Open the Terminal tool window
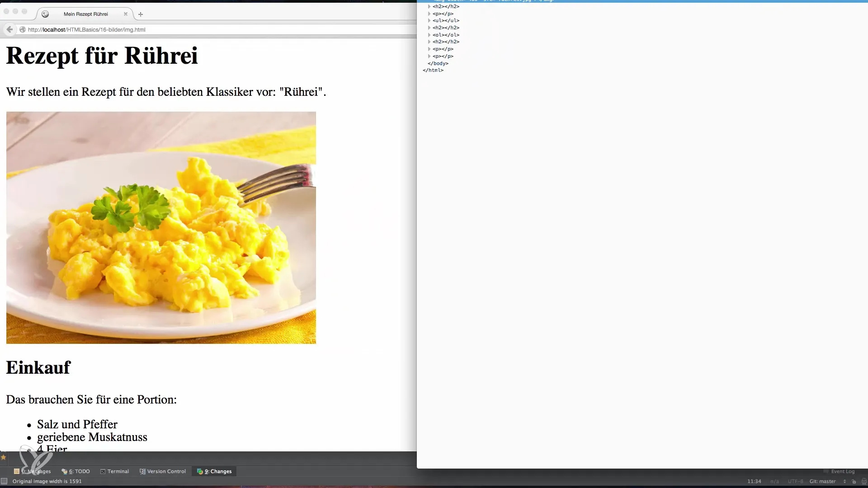 (x=114, y=471)
